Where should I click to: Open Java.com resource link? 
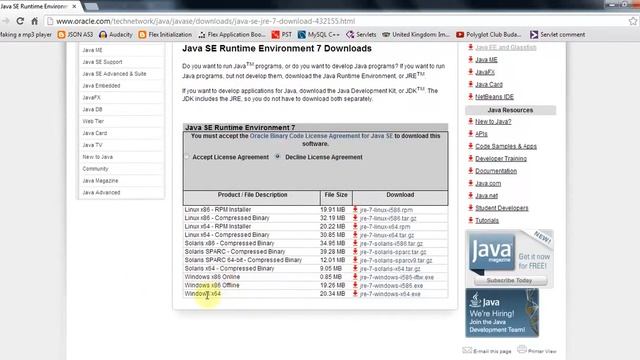[488, 184]
